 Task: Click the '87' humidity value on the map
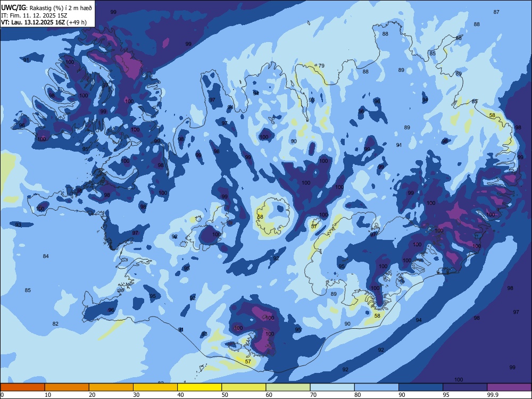[496, 12]
